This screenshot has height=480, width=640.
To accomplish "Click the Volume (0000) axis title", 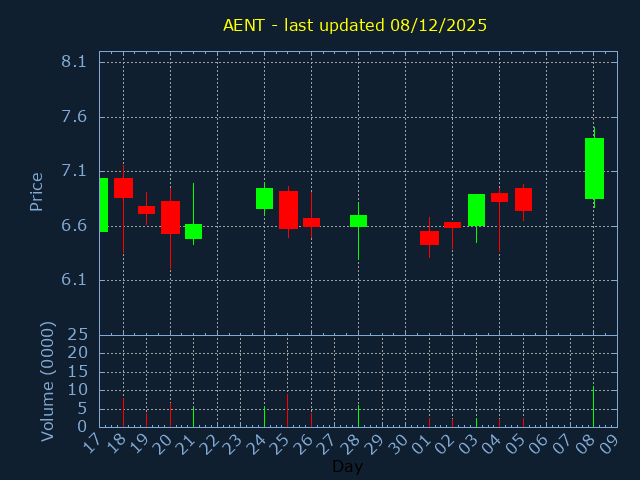I will pyautogui.click(x=47, y=381).
